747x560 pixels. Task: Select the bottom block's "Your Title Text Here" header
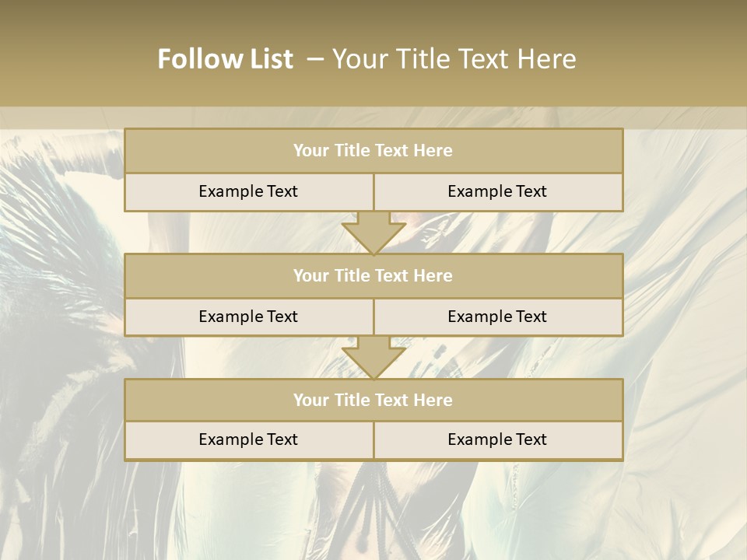(373, 401)
